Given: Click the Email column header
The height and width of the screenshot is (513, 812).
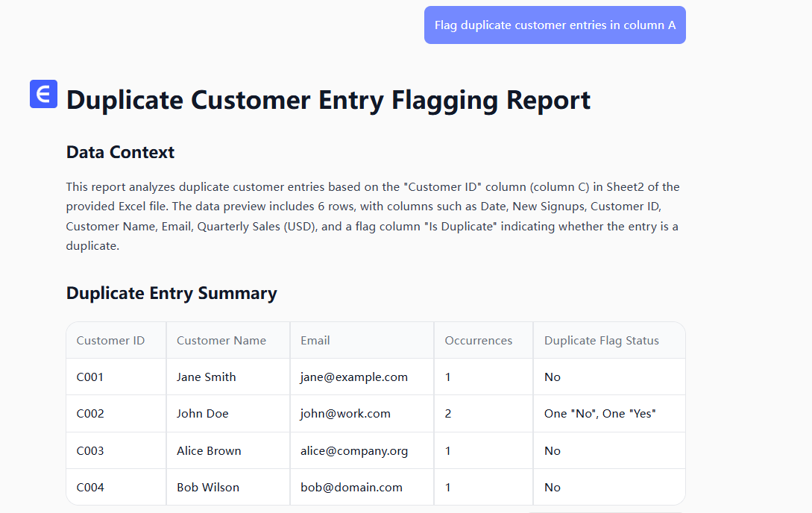Looking at the screenshot, I should coord(315,341).
